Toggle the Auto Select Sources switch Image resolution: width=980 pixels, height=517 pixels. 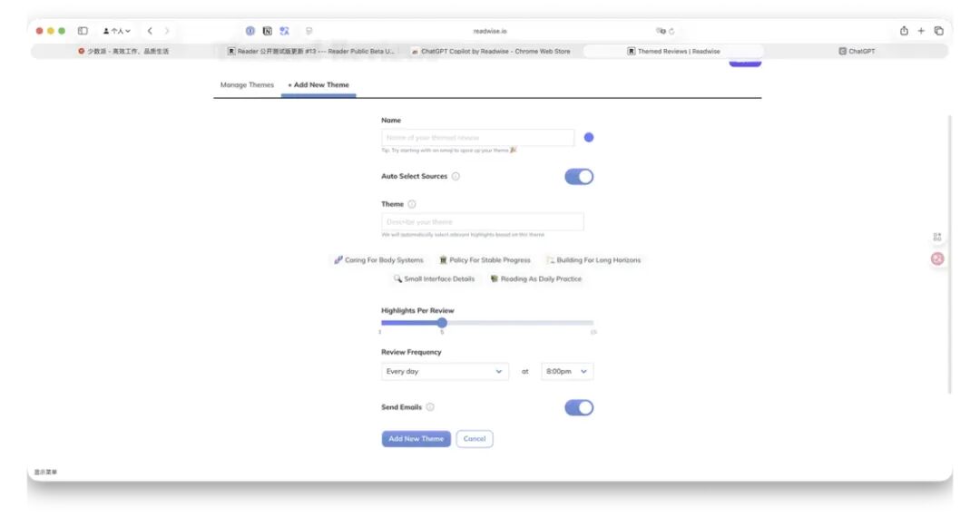pos(579,177)
